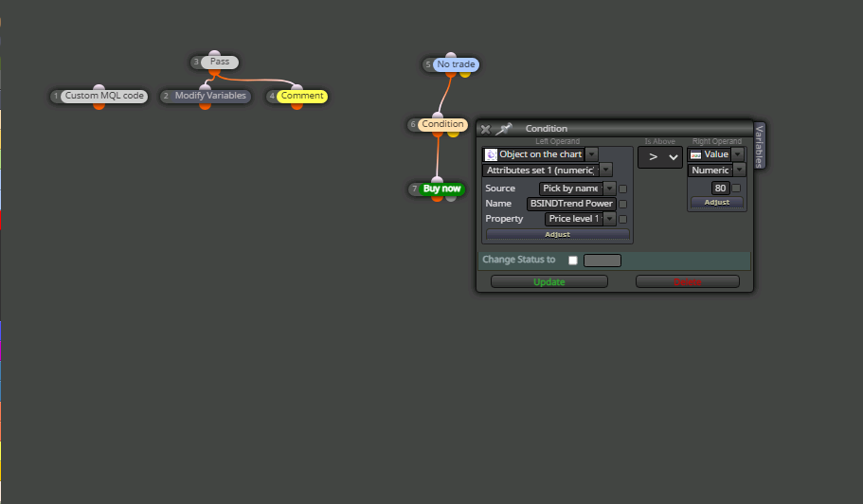The width and height of the screenshot is (863, 504).
Task: Open the Property Price level 1 dropdown
Action: click(x=609, y=219)
